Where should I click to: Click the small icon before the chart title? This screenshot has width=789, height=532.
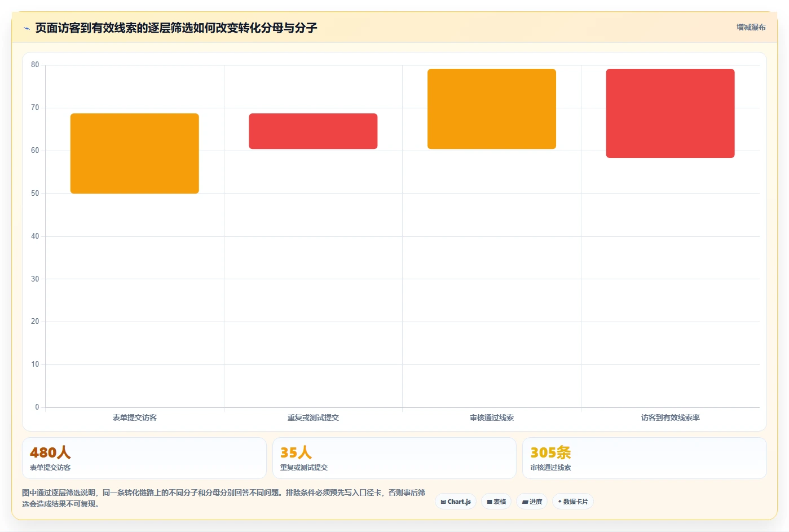pos(27,28)
